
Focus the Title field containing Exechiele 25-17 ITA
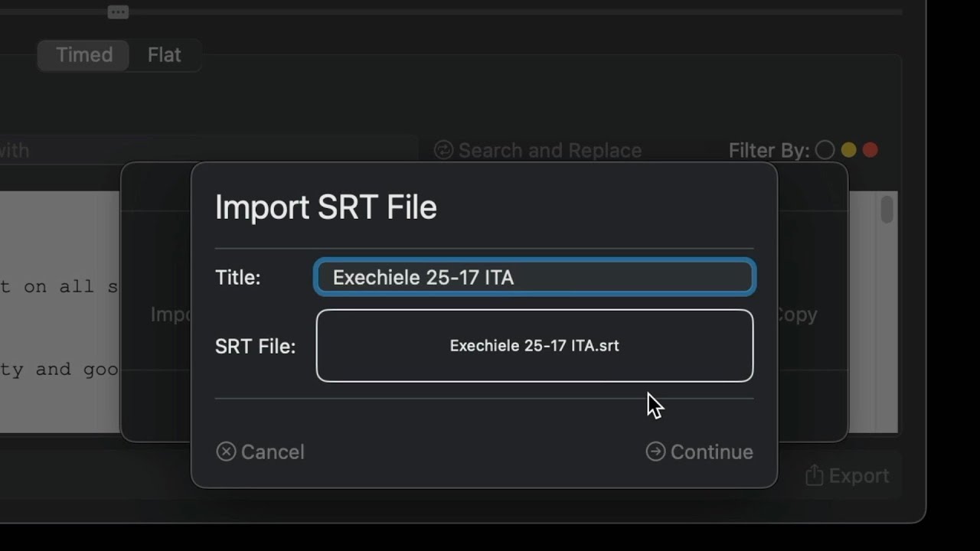534,278
